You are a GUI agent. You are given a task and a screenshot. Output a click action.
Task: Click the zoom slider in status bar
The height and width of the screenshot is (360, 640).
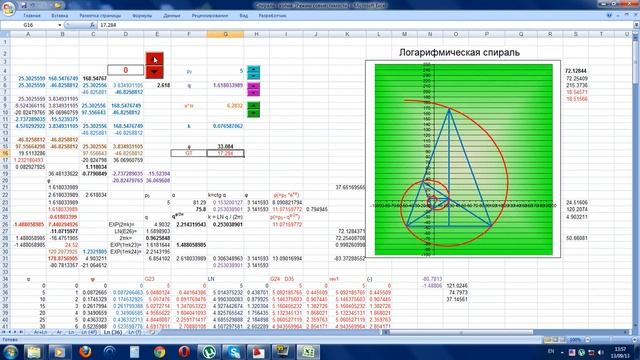(610, 340)
